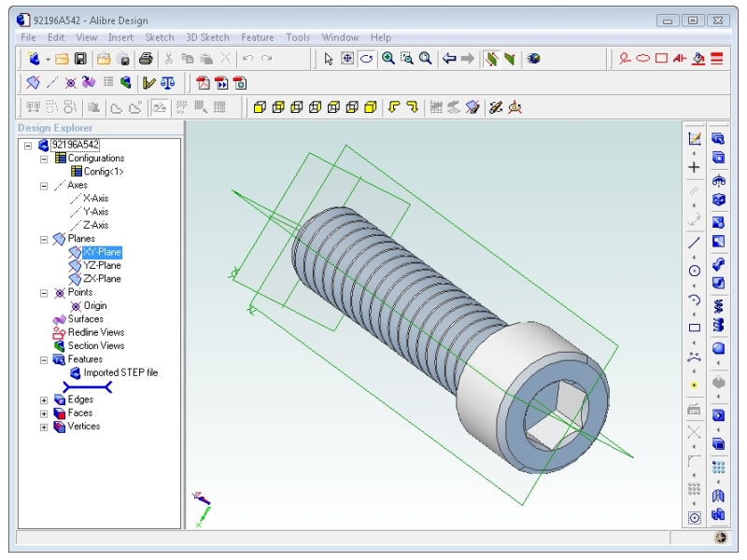
Task: Click the hex socket of the screw model
Action: pyautogui.click(x=557, y=414)
